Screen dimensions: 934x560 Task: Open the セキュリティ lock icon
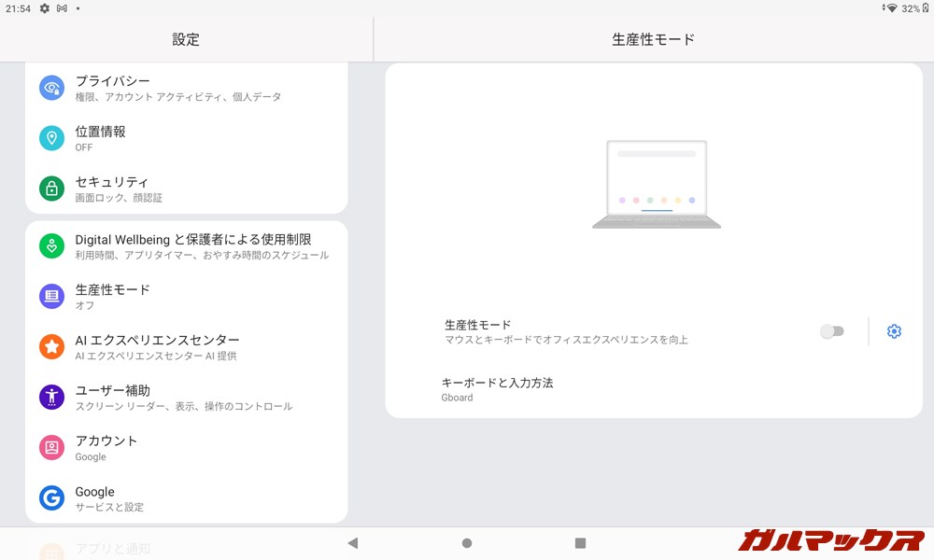point(51,189)
